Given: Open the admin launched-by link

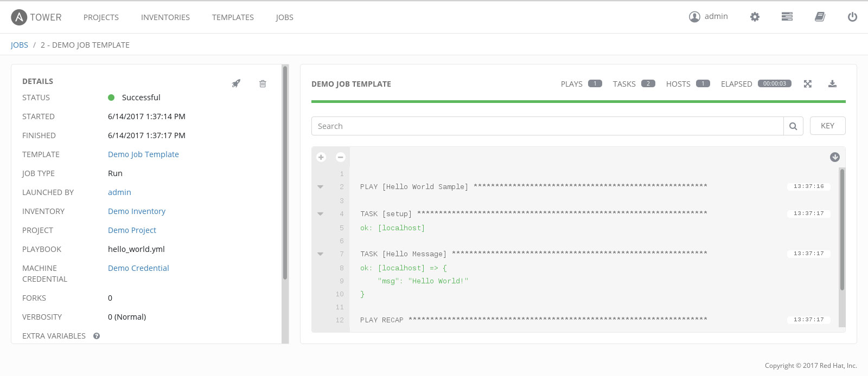Looking at the screenshot, I should click(x=119, y=192).
